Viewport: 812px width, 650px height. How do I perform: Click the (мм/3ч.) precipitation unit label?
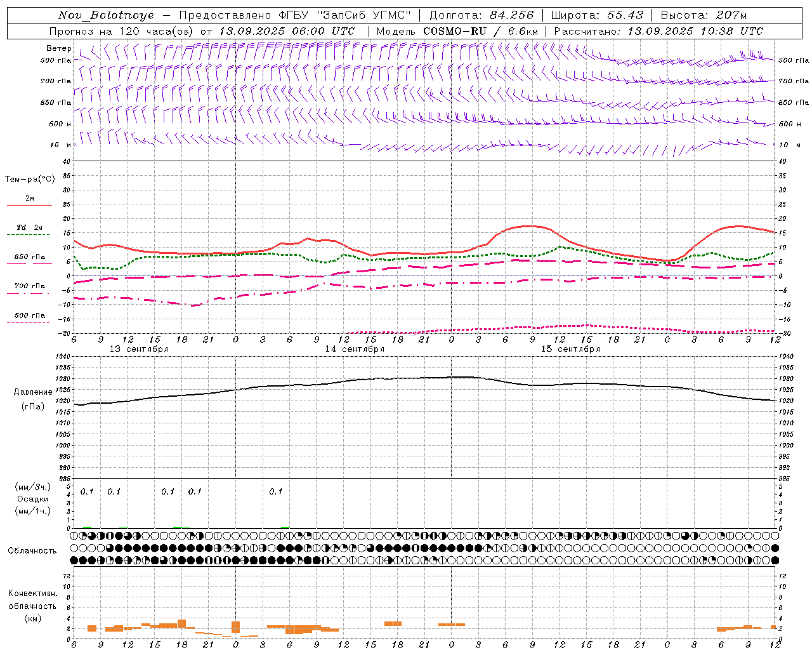point(32,487)
